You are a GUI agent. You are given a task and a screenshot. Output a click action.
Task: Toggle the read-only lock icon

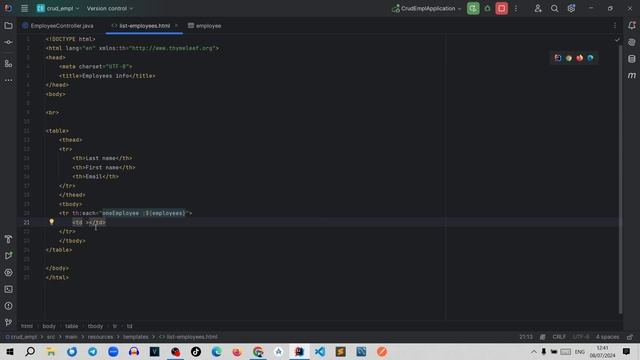[x=630, y=337]
